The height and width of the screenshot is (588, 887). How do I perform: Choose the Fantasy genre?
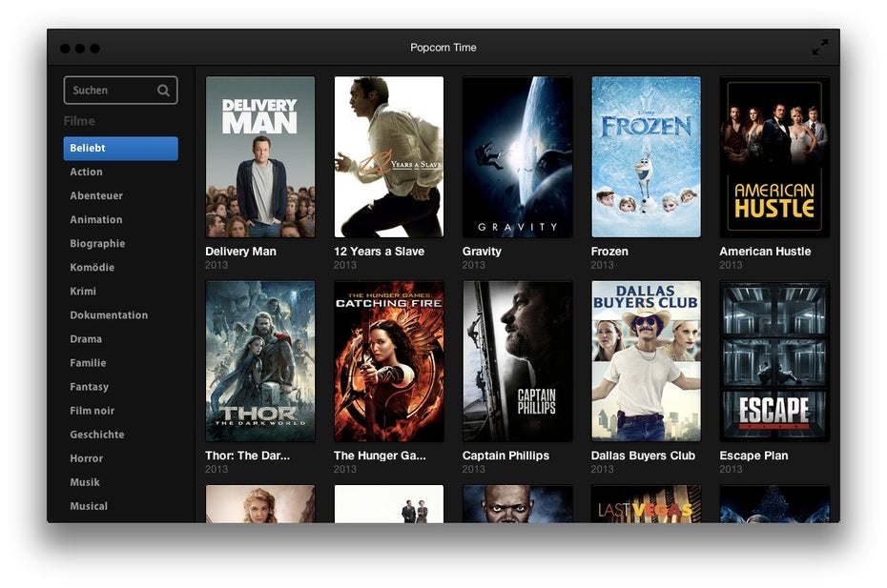[90, 387]
